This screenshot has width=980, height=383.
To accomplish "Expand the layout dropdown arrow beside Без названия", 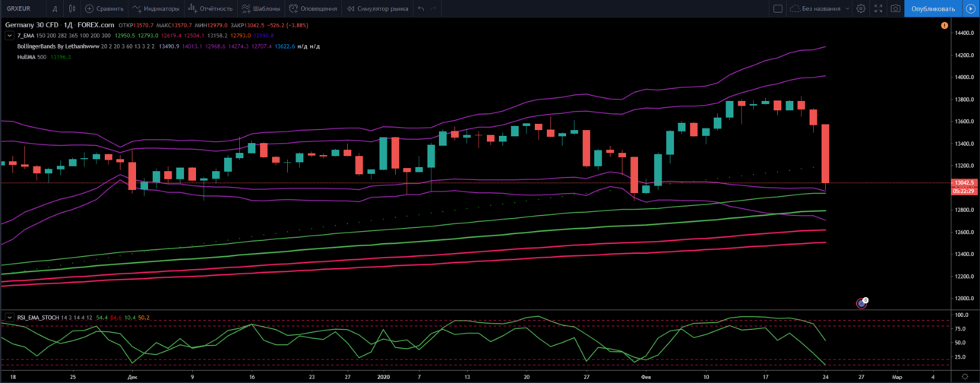I will [847, 8].
